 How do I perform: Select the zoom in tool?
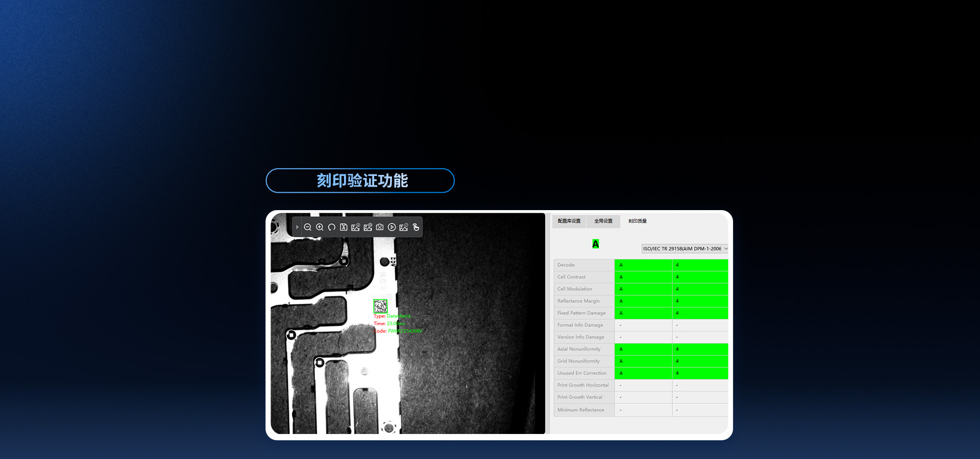[x=320, y=227]
